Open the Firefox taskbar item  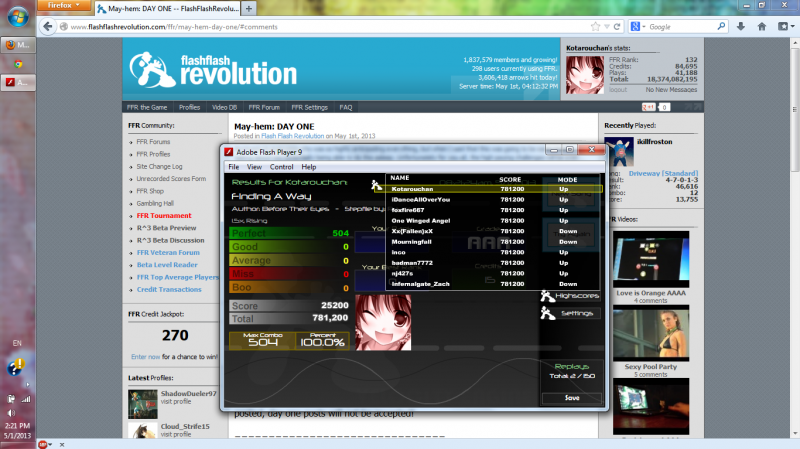(x=18, y=45)
